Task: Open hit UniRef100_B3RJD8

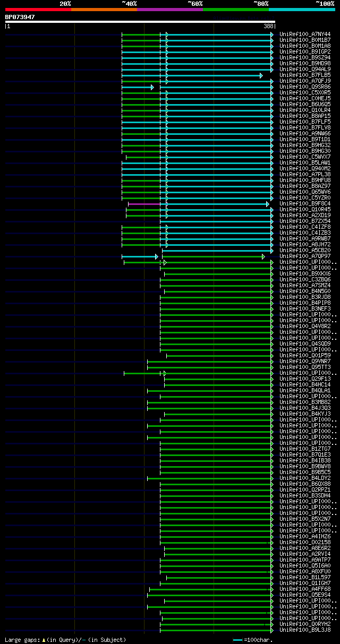Action: pyautogui.click(x=305, y=297)
